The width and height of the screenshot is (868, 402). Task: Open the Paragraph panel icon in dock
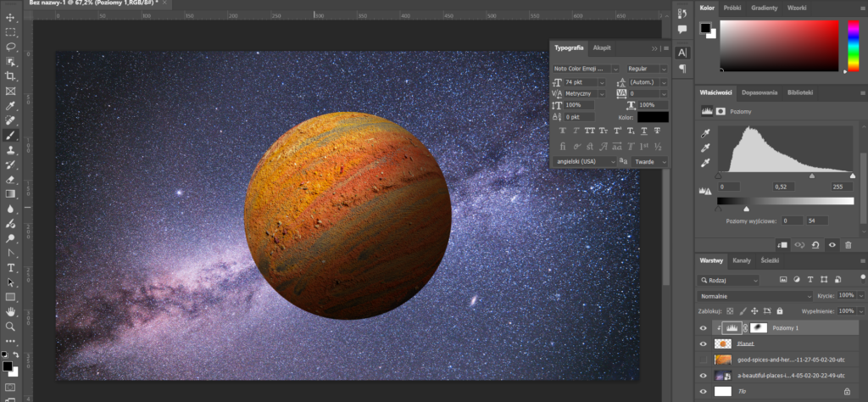[682, 69]
